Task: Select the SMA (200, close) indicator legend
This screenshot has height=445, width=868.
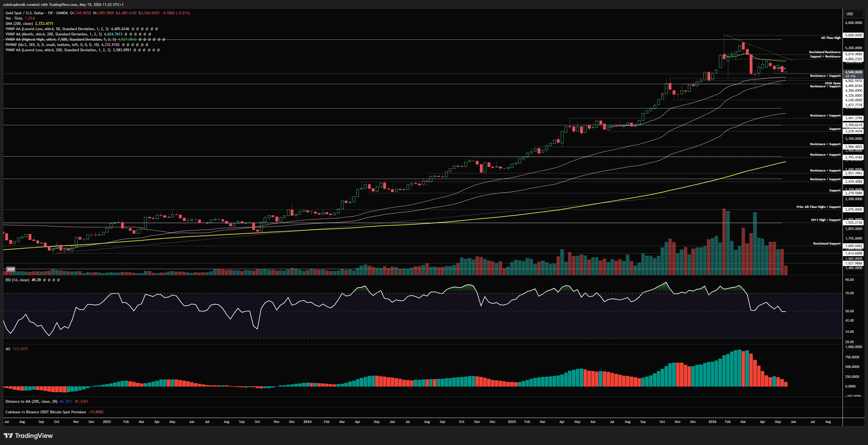Action: 19,24
